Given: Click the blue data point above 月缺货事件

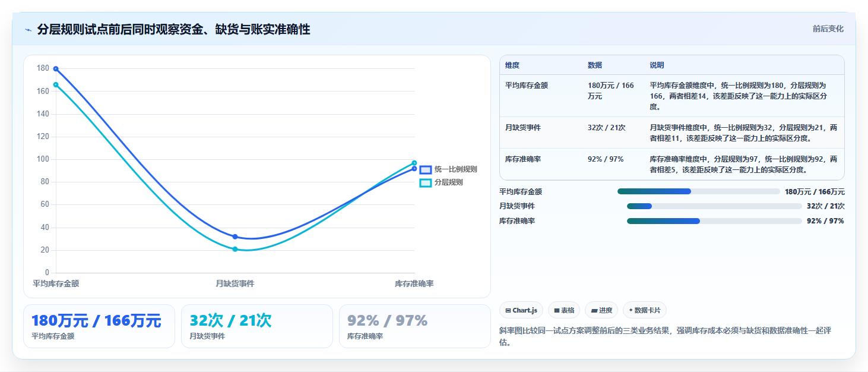Looking at the screenshot, I should (235, 237).
